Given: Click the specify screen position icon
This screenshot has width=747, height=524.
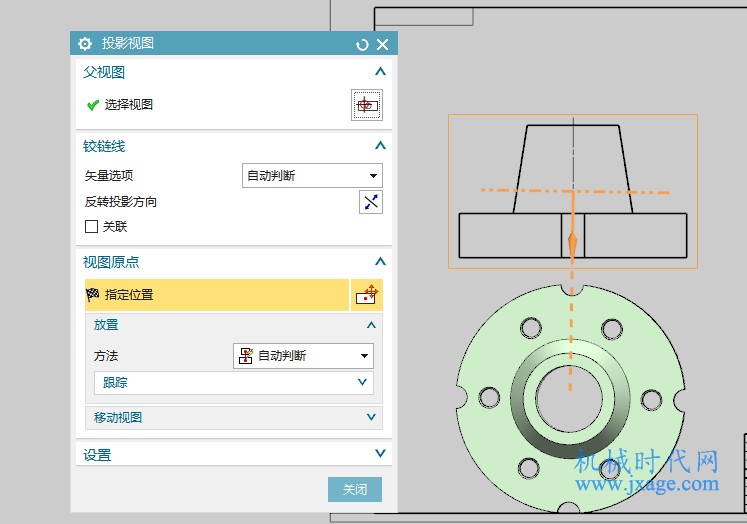Looking at the screenshot, I should (x=367, y=295).
